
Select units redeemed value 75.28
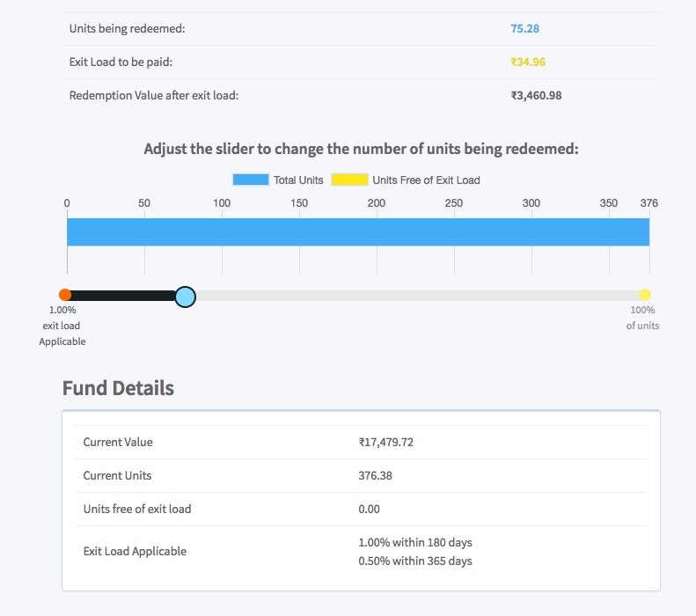524,29
